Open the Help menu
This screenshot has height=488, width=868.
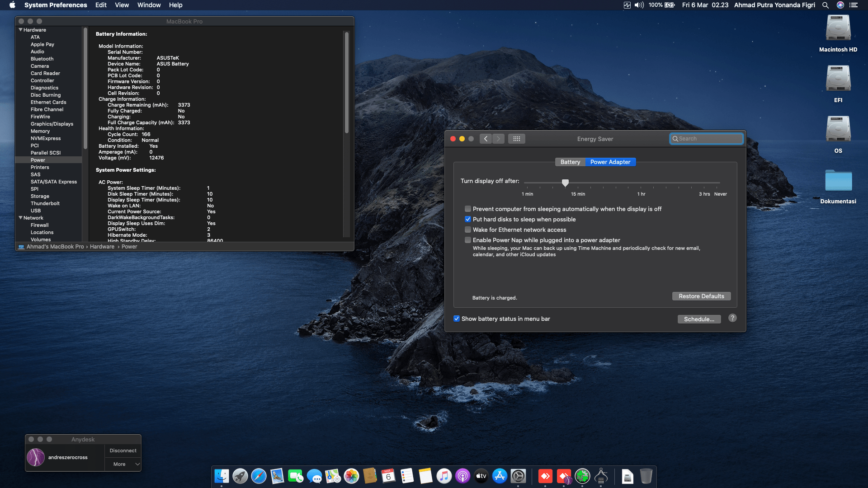point(176,5)
